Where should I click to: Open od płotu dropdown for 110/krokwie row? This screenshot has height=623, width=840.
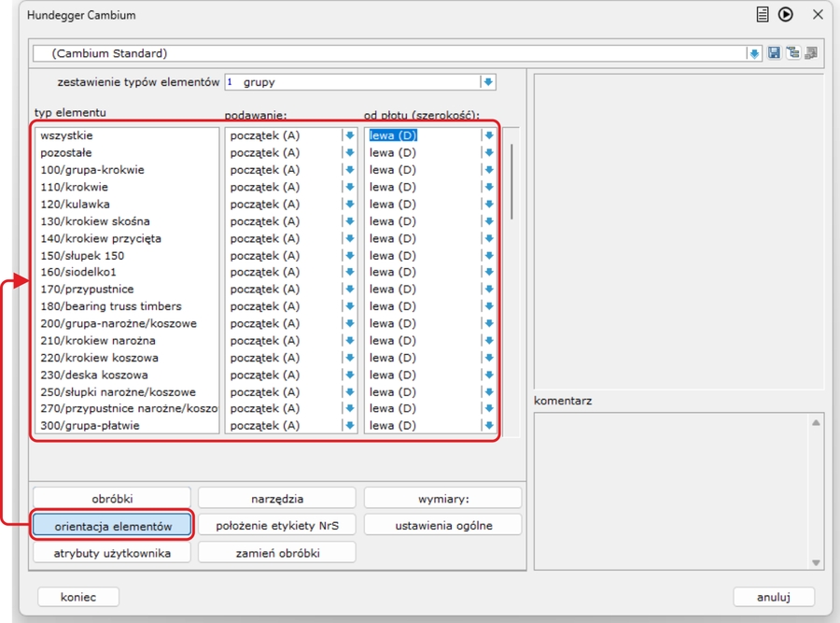488,187
